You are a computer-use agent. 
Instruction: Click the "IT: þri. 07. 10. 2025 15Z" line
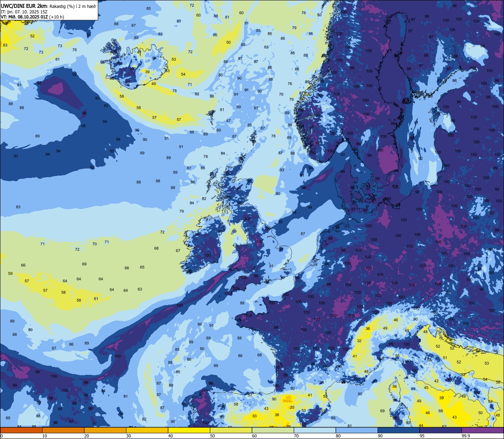24,11
